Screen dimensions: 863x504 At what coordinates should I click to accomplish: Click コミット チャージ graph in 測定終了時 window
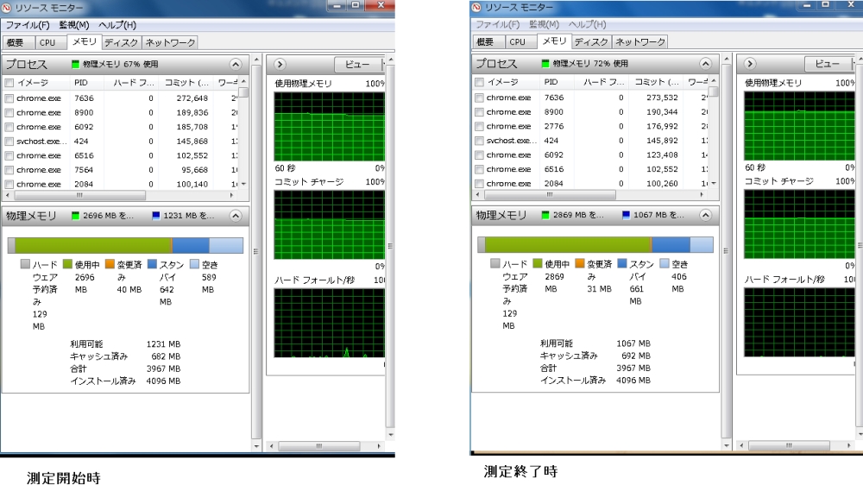[799, 224]
